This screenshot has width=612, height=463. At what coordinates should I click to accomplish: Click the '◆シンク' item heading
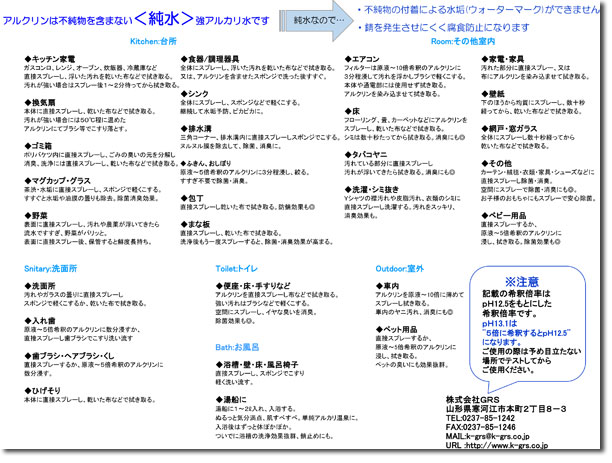tap(194, 94)
